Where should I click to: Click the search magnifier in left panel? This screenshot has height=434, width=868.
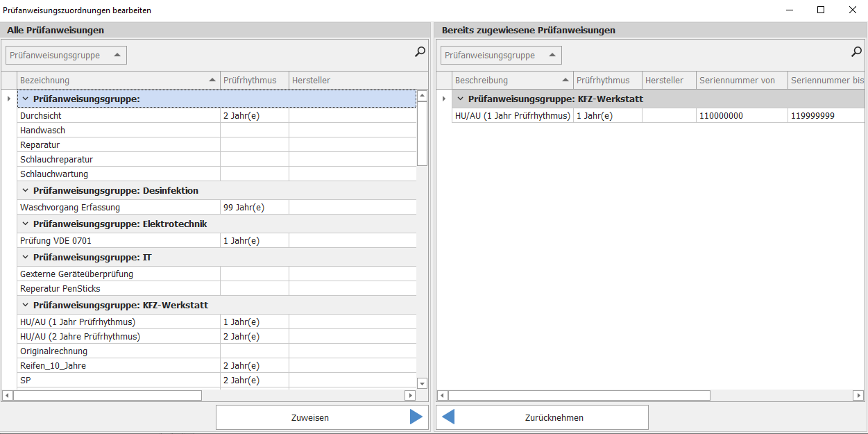coord(420,51)
